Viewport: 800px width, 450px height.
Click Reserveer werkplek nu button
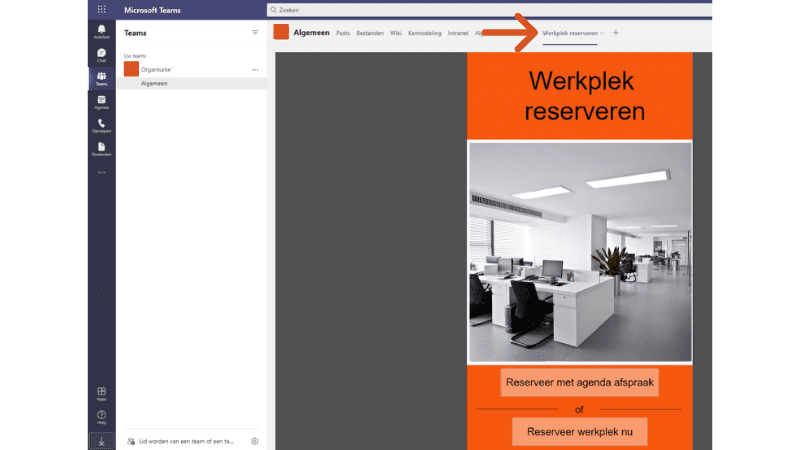(580, 432)
